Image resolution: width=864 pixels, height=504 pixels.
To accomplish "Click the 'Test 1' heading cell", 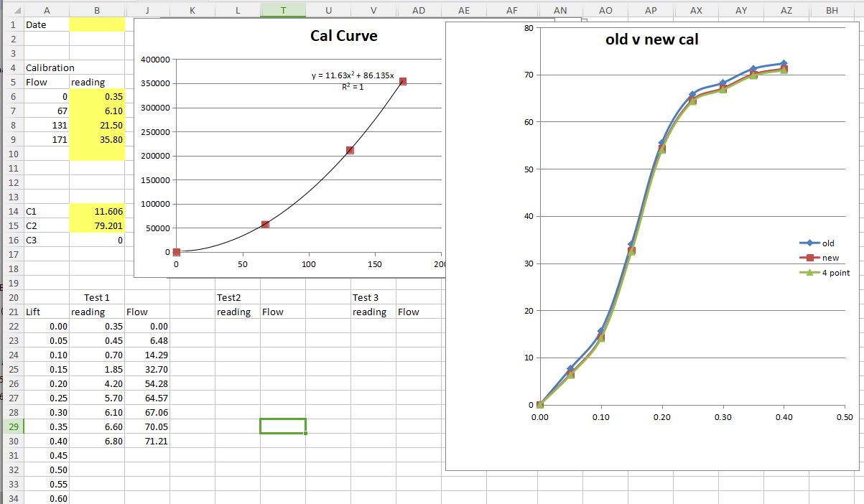I will pos(97,297).
